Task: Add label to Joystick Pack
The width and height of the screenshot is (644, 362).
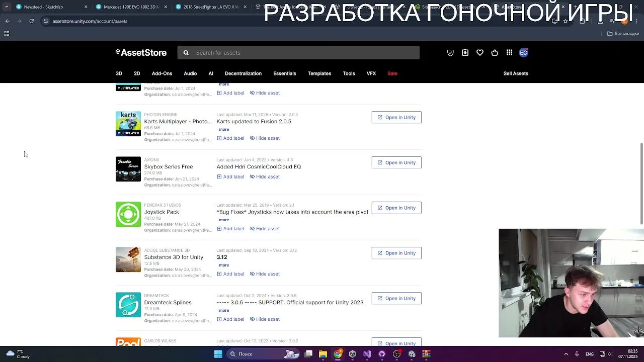Action: coord(230,229)
